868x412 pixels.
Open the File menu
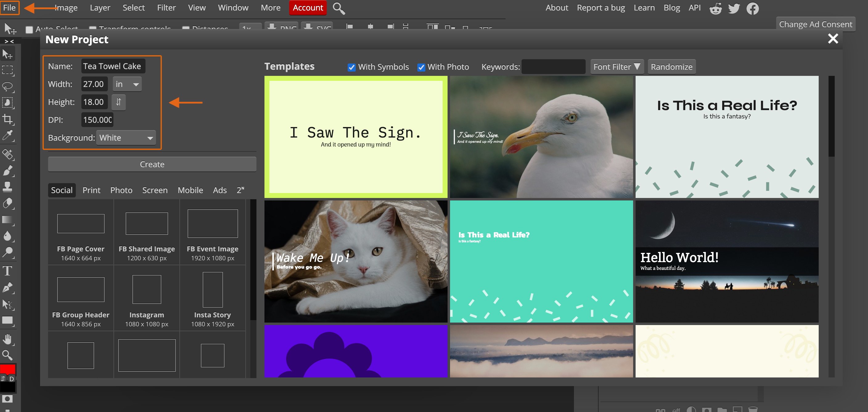tap(10, 7)
